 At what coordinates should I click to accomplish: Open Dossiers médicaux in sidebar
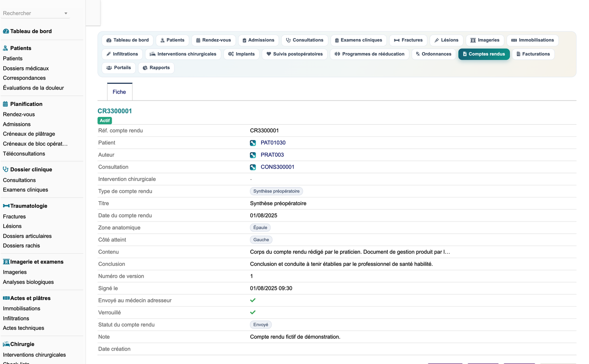pos(26,68)
